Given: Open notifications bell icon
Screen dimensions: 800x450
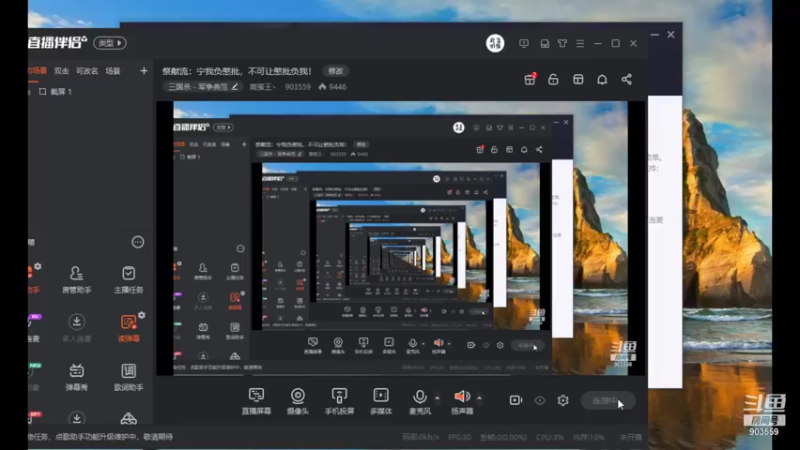Looking at the screenshot, I should (x=602, y=80).
